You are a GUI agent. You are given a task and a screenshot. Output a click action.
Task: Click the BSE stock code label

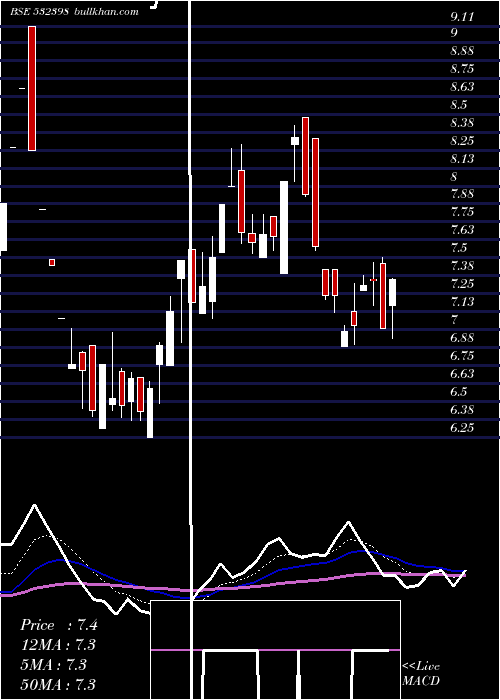pos(39,12)
